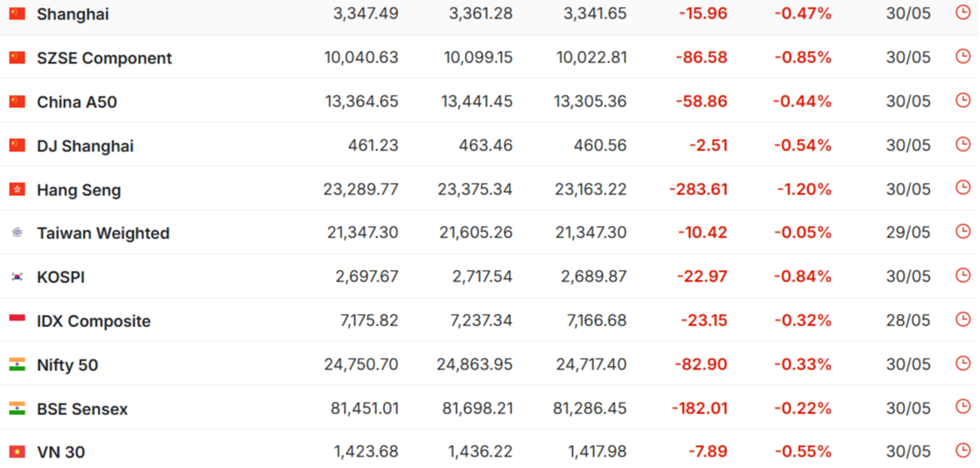Click the clock icon for BSE Sensex

962,407
